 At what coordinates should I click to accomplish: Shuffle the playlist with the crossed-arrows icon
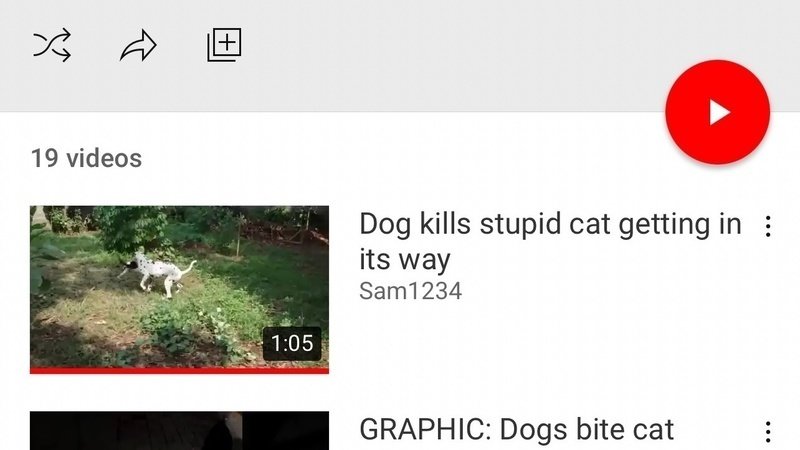(52, 45)
